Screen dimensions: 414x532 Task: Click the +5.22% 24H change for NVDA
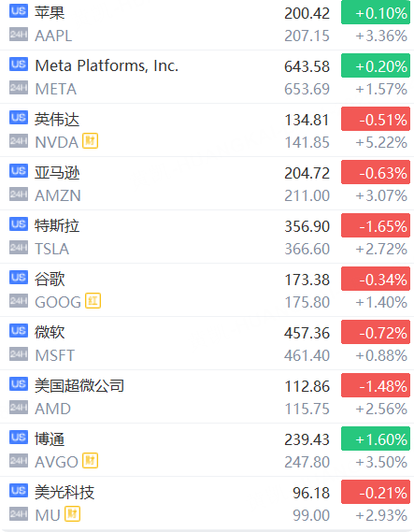coord(381,142)
